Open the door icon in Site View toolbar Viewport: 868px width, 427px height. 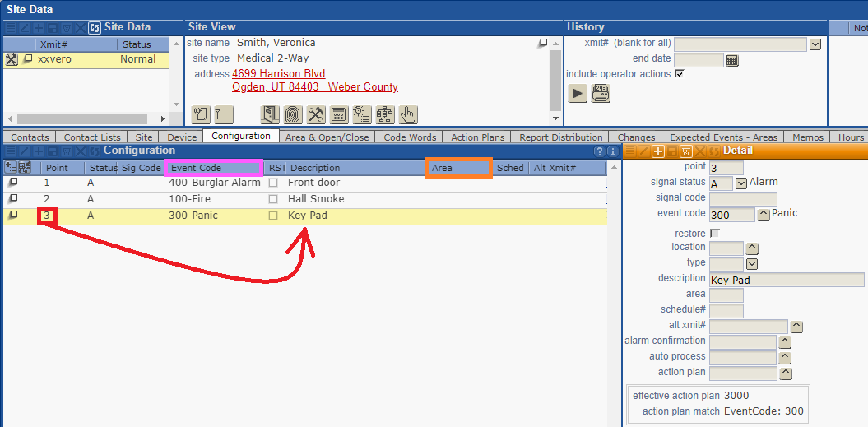tap(270, 114)
